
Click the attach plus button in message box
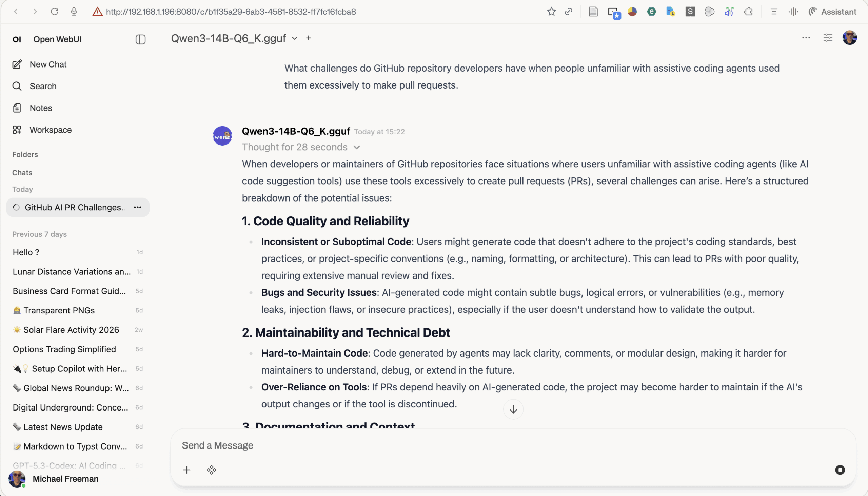click(x=186, y=470)
